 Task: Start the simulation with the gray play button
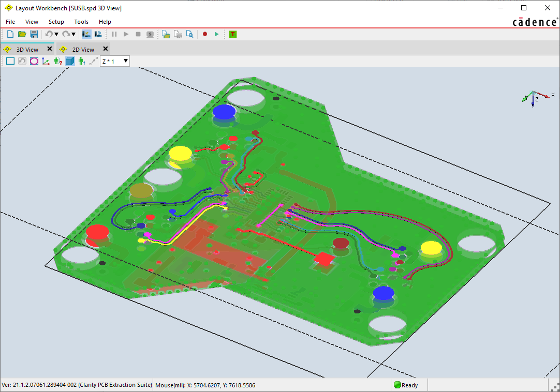[x=126, y=34]
